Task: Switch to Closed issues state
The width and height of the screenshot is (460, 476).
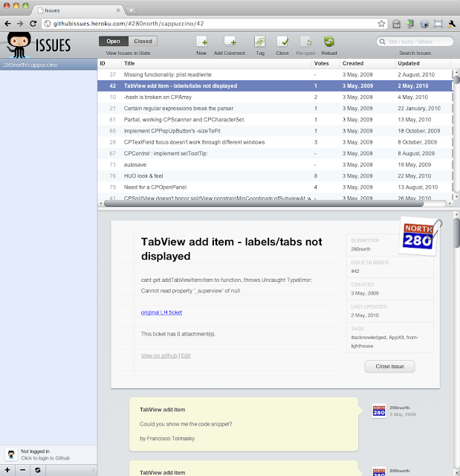Action: (143, 42)
